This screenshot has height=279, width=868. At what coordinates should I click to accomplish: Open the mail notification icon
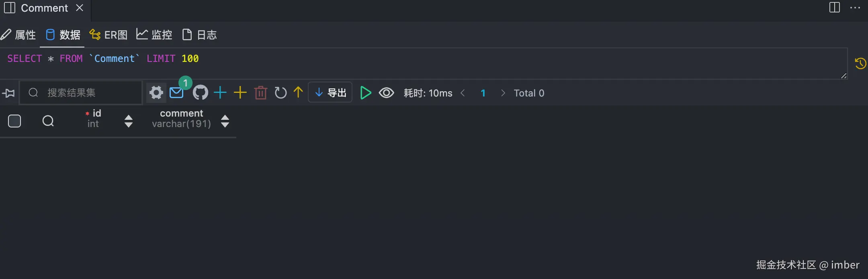[176, 93]
